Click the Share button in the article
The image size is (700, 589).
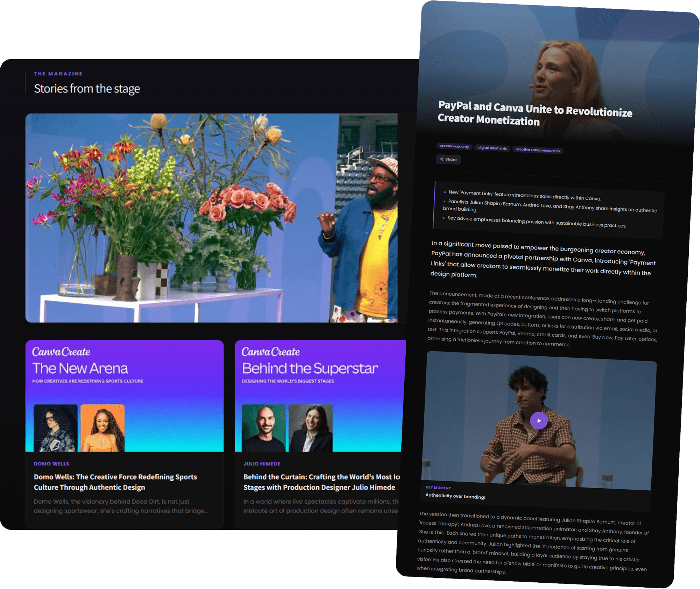click(x=448, y=159)
